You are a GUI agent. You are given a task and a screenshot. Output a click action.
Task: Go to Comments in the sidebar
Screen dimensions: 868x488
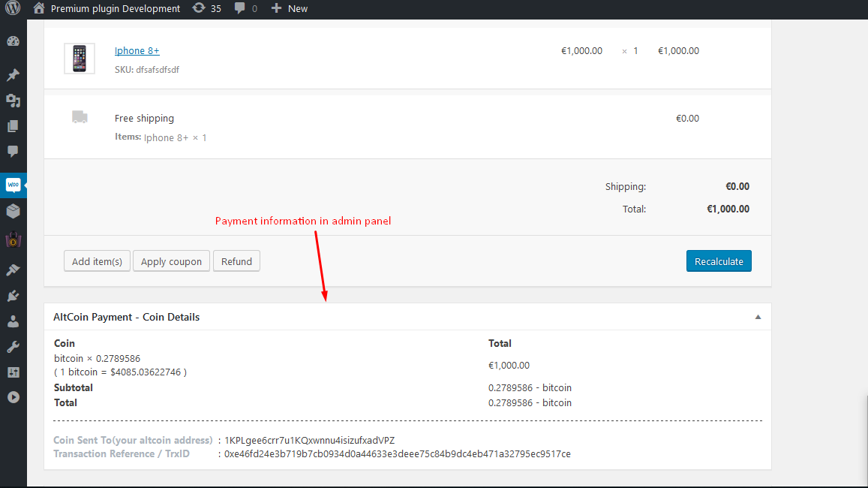pos(13,151)
